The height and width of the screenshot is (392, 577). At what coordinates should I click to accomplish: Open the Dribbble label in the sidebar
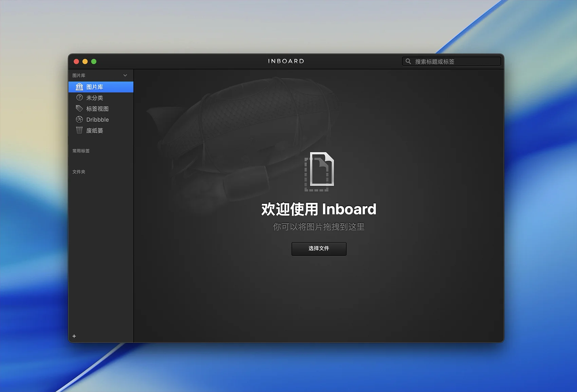[x=97, y=119]
